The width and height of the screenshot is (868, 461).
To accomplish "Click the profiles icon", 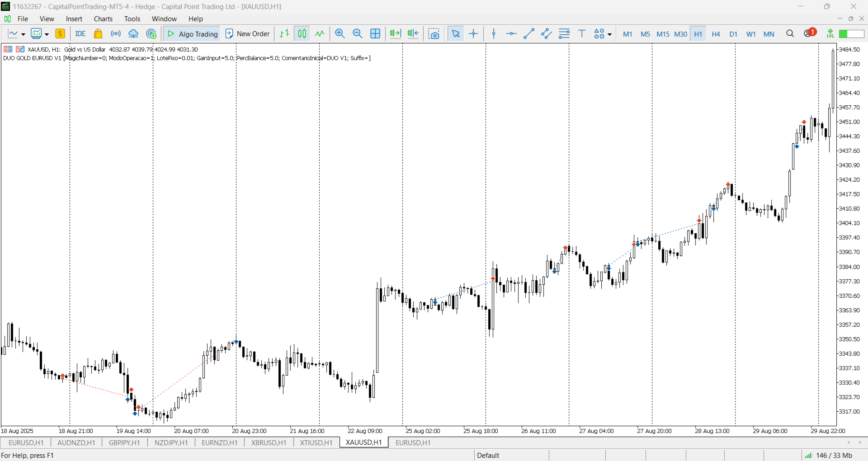I will point(36,34).
